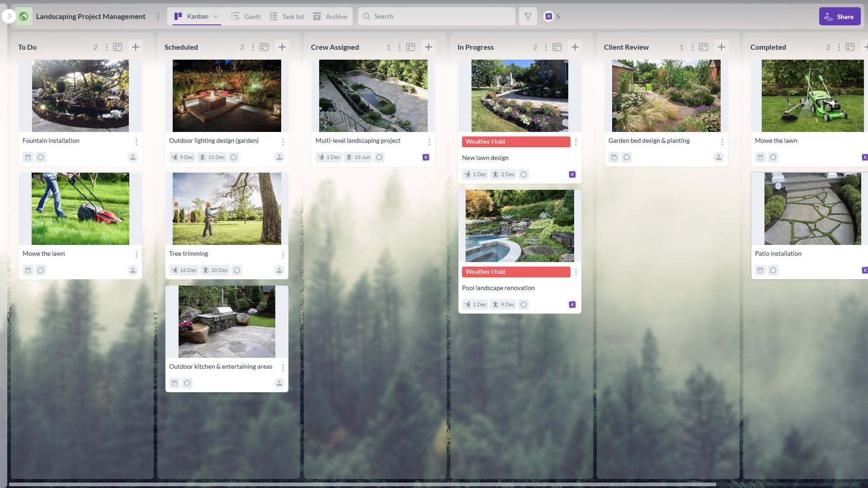Click the 16 Dec start date chip on Tree trimming

tap(184, 270)
